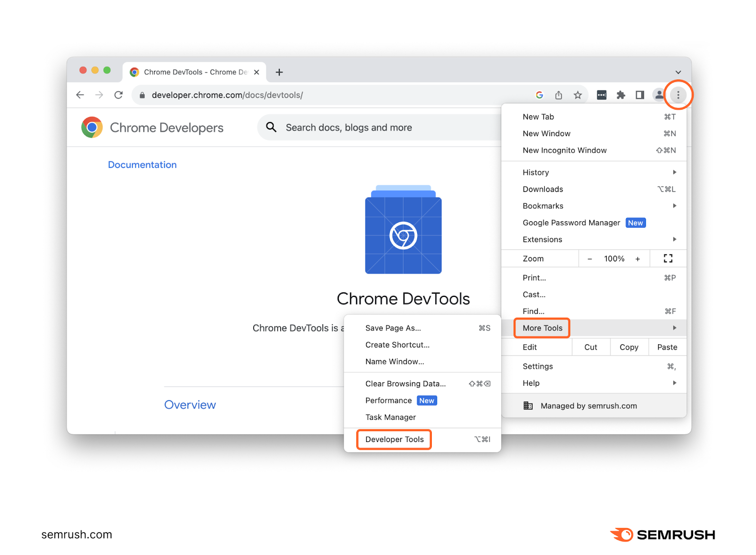Open the browser profile avatar icon
Screen dimensions: 756x555
coord(659,95)
